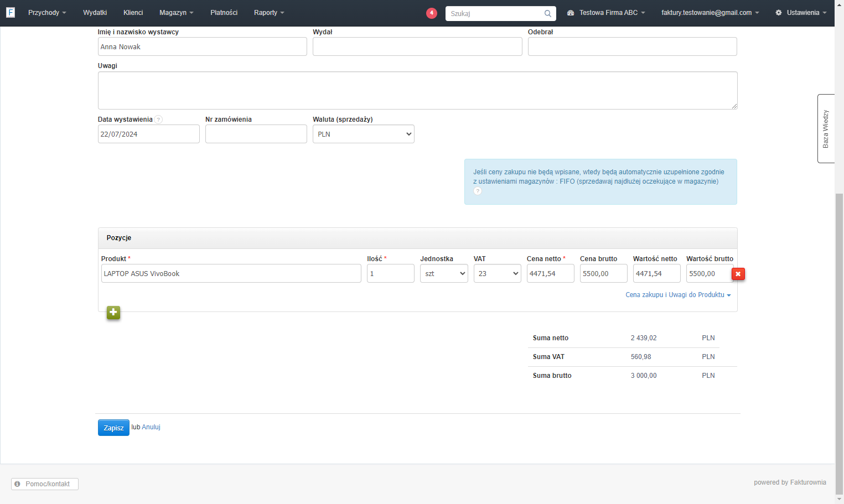Click the Cena brutto price field

604,273
